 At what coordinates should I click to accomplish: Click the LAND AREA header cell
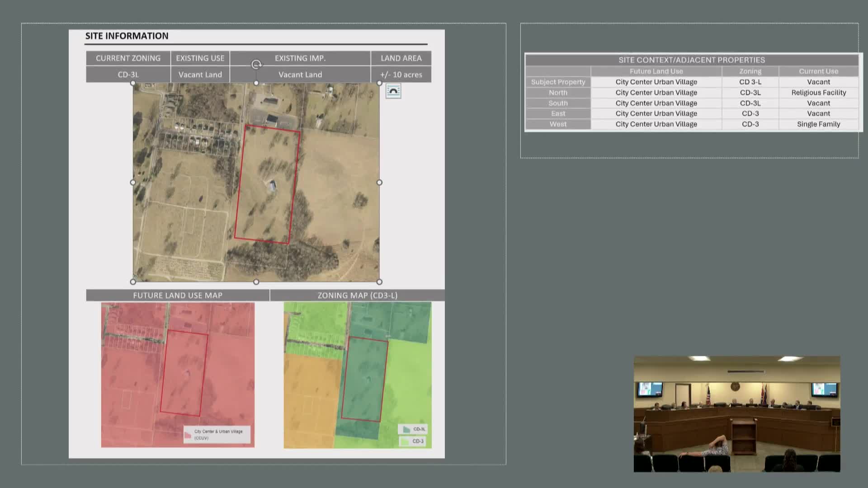[401, 58]
